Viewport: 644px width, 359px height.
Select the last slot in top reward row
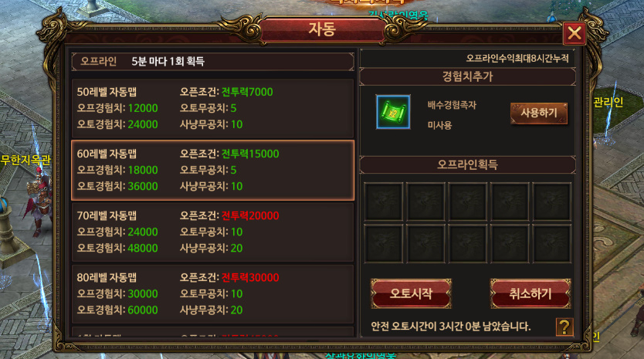point(551,202)
